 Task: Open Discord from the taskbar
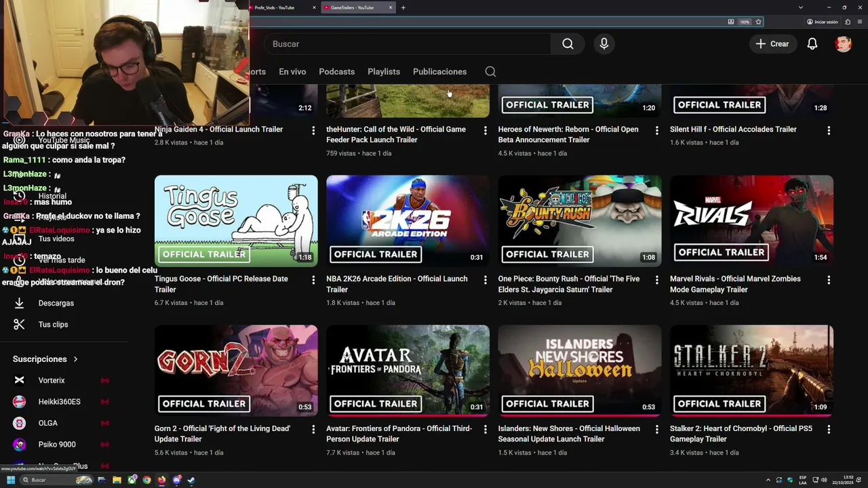[x=176, y=480]
